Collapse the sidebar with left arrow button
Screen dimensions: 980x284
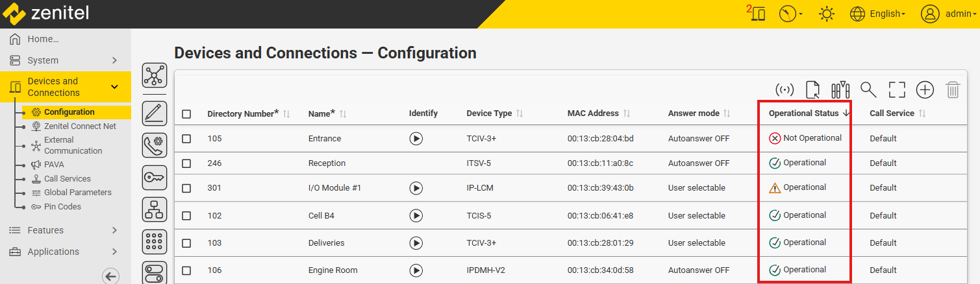pos(111,276)
